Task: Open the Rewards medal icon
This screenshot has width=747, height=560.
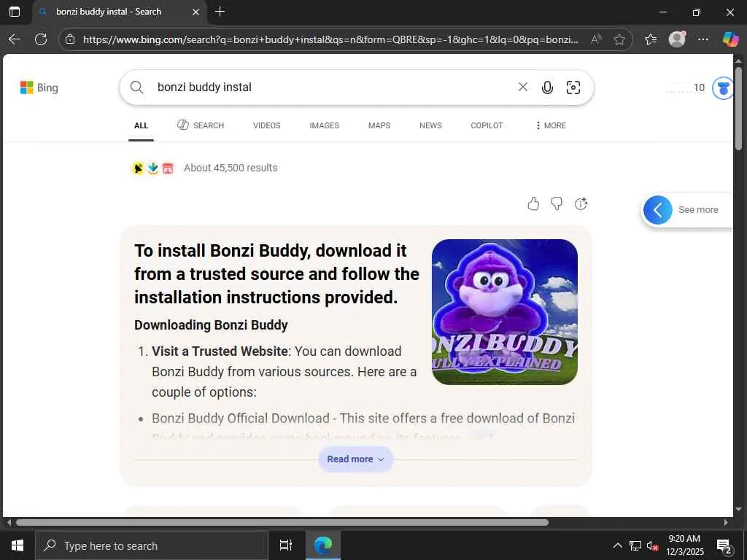Action: [x=723, y=88]
